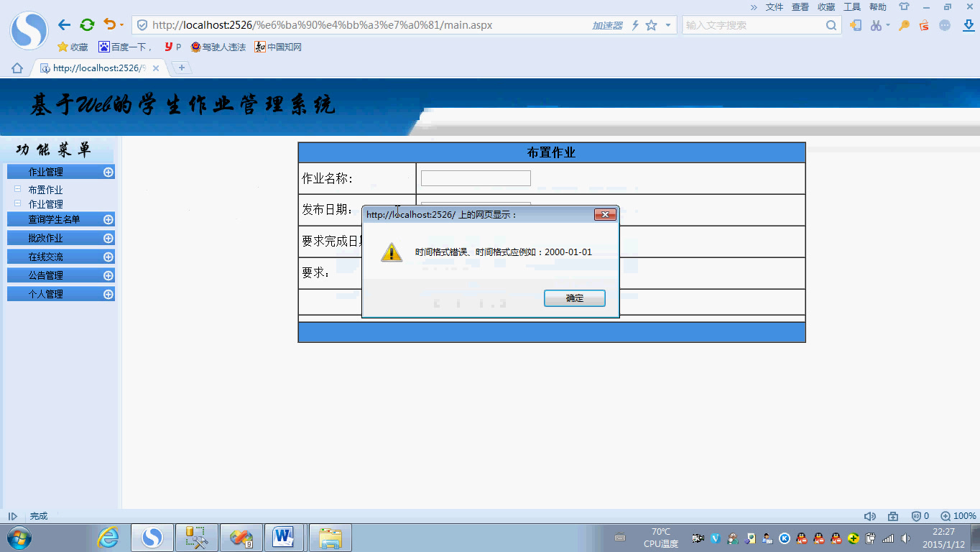Refresh the current page
Image resolution: width=980 pixels, height=552 pixels.
click(87, 24)
